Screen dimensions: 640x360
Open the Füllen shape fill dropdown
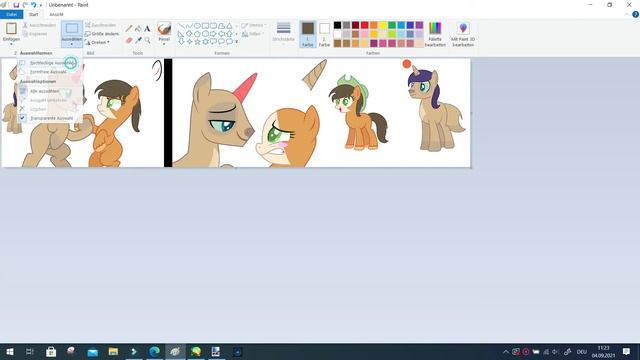coord(253,34)
